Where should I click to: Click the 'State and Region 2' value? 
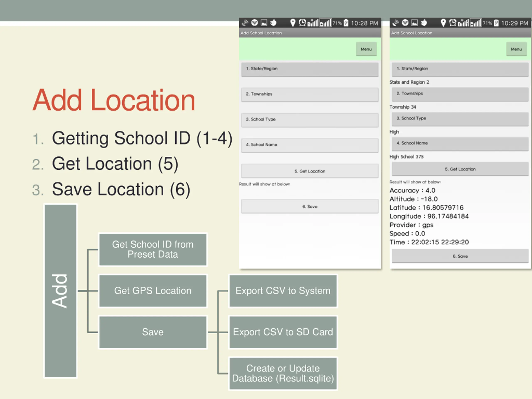point(409,82)
